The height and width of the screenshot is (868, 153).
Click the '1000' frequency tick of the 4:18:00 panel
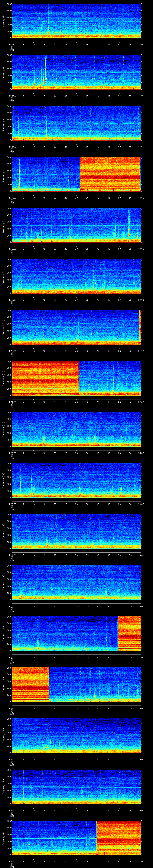point(8,208)
